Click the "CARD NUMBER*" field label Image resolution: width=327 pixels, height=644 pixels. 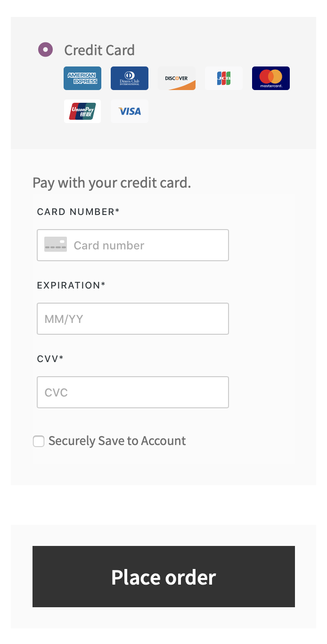click(x=78, y=212)
